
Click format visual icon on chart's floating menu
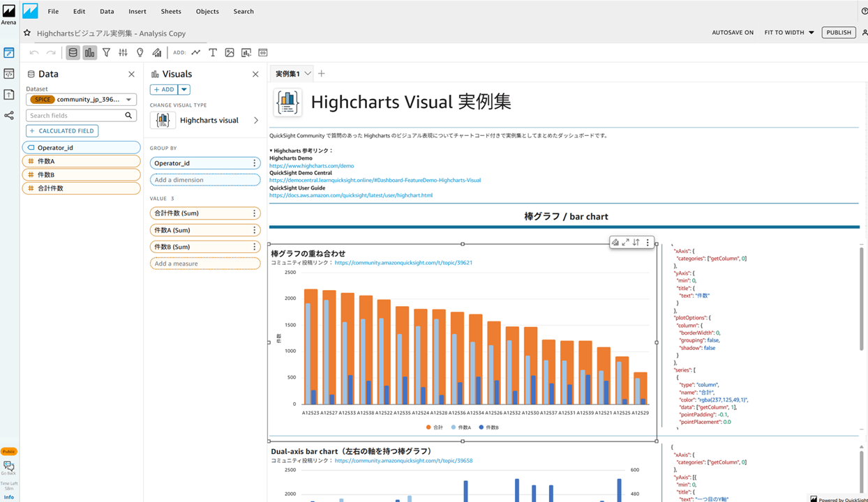coord(615,243)
